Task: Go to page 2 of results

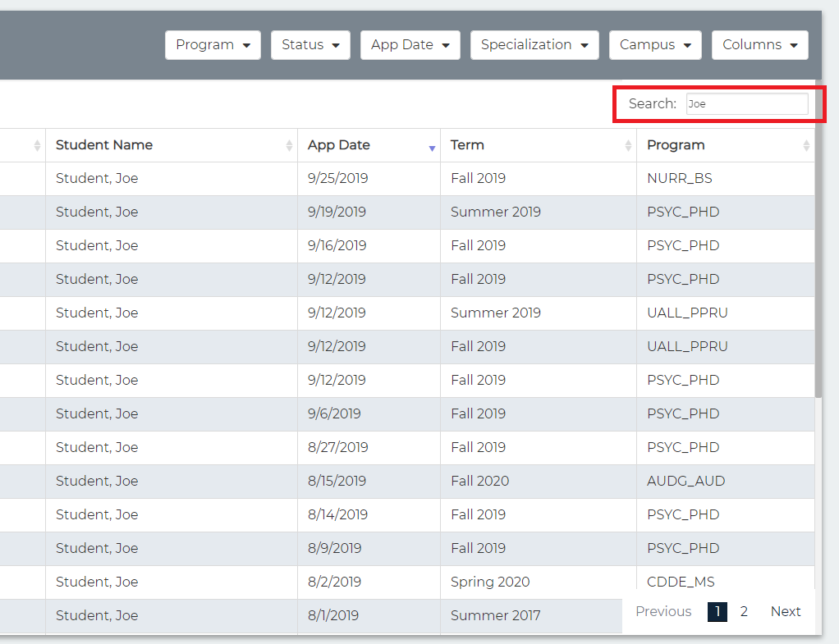Action: click(744, 611)
